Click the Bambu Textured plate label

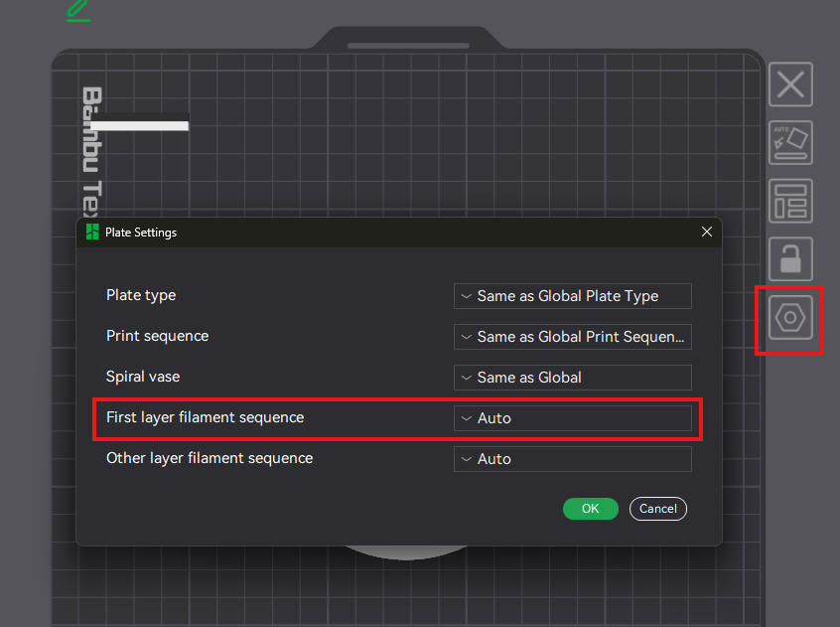[91, 149]
